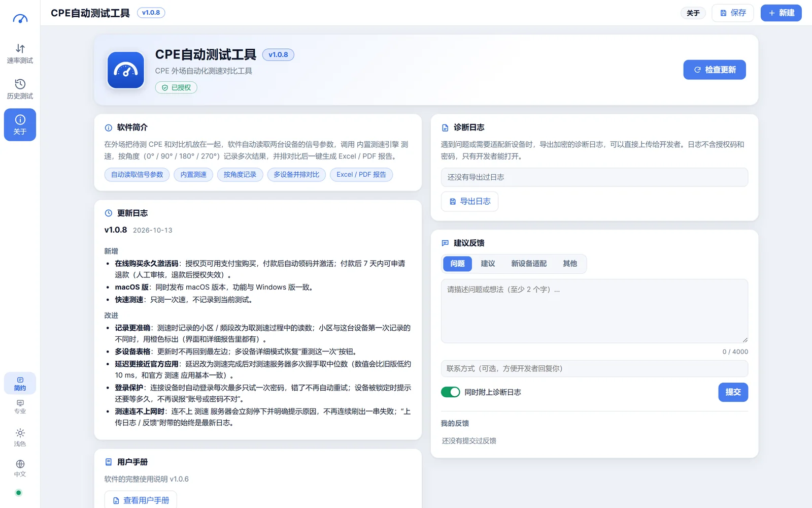812x508 pixels.
Task: Open 查看用户手册 button
Action: click(141, 500)
